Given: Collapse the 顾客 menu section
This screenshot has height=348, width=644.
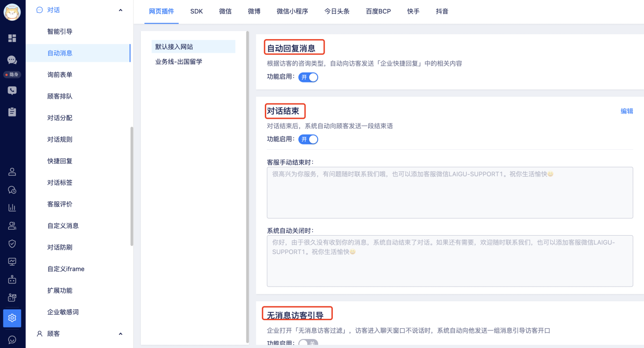Looking at the screenshot, I should pyautogui.click(x=120, y=333).
